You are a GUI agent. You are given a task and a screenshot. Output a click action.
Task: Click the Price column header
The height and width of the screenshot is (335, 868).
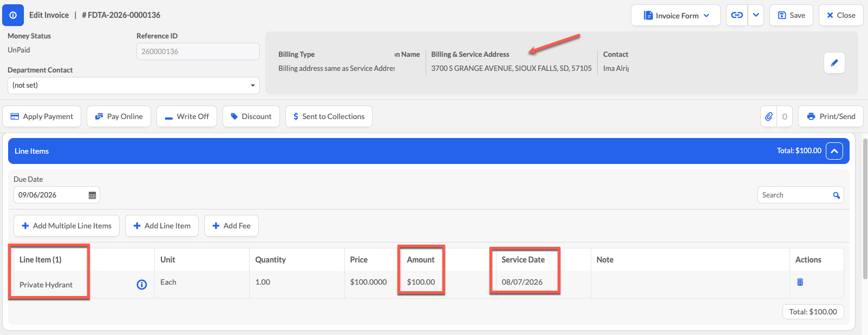[358, 260]
